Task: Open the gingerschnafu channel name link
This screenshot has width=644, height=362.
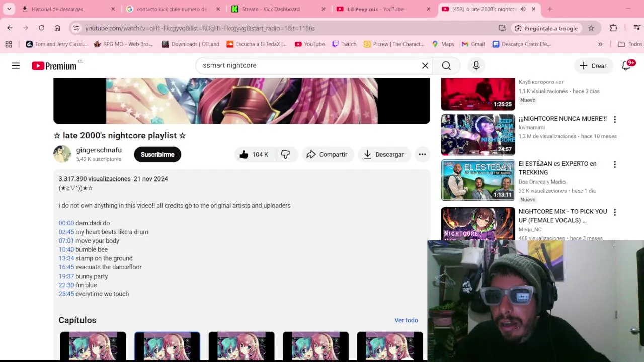Action: (99, 150)
